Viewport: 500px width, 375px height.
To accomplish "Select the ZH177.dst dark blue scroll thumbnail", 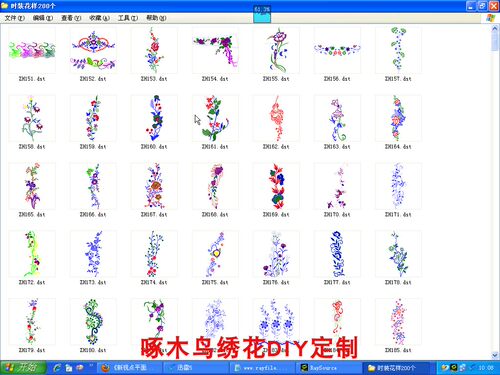I will [x=337, y=254].
